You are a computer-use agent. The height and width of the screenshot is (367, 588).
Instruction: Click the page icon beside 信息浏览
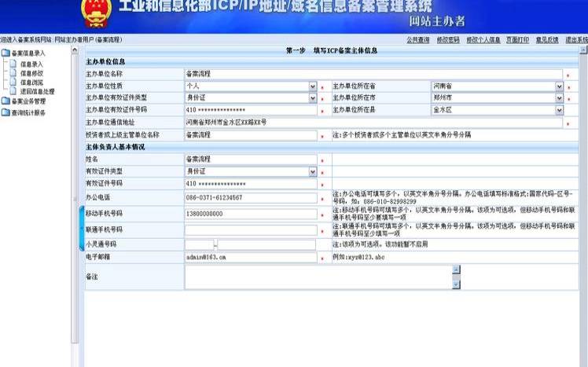click(x=13, y=83)
